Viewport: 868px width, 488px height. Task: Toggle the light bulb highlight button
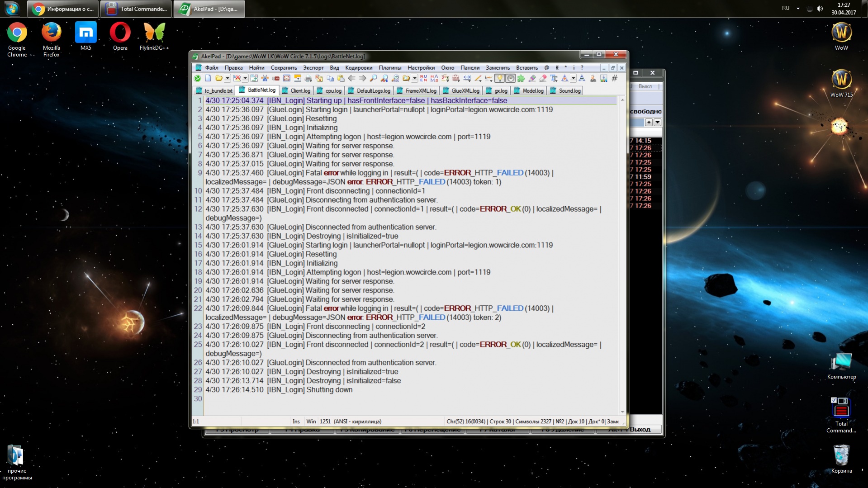499,79
